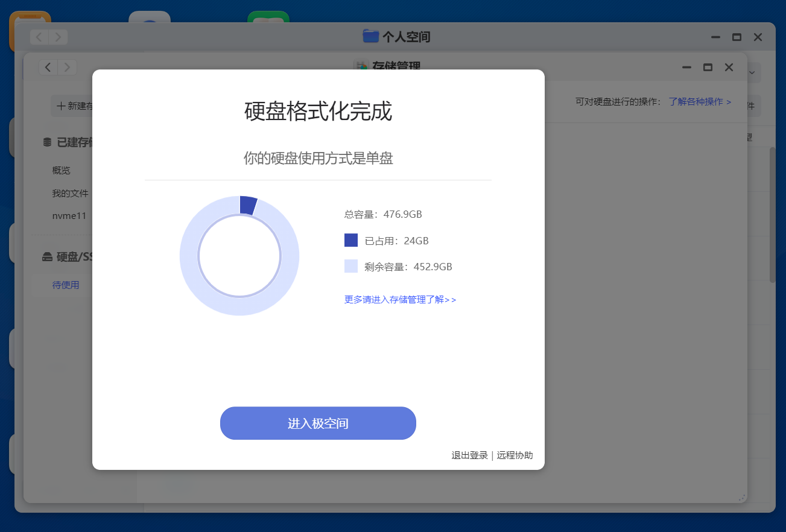
Task: Select 待使用 in the storage sidebar
Action: (66, 285)
